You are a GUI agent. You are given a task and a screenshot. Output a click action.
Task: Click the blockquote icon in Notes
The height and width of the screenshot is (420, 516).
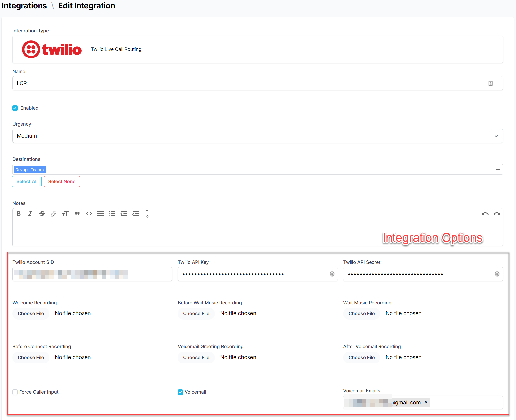(77, 214)
